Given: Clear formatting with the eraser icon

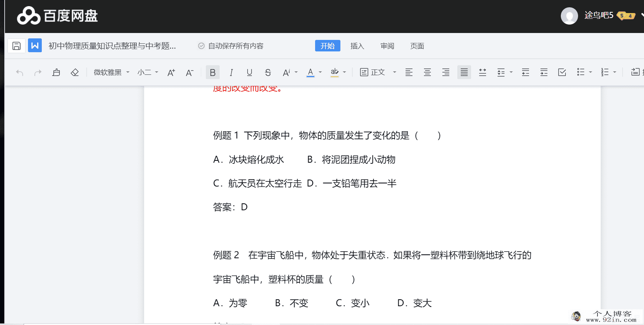Looking at the screenshot, I should coord(75,72).
